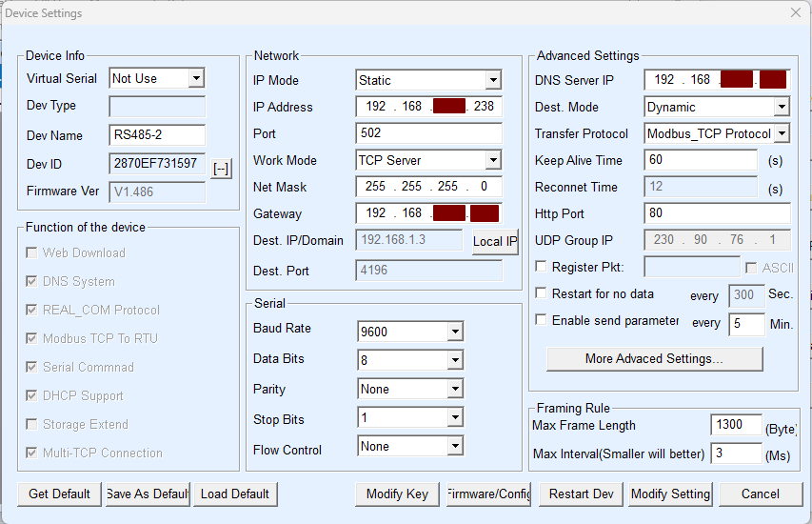Open More Advanced Settings
The width and height of the screenshot is (812, 524).
pyautogui.click(x=654, y=358)
